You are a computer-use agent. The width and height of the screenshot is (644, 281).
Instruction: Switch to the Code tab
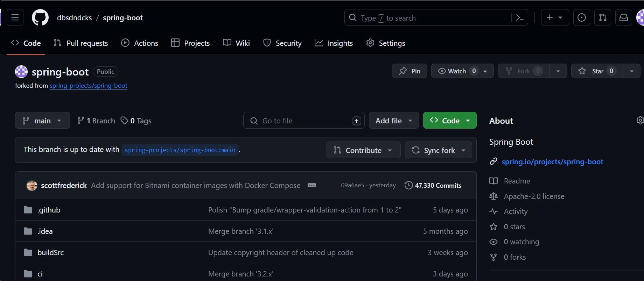coord(26,43)
